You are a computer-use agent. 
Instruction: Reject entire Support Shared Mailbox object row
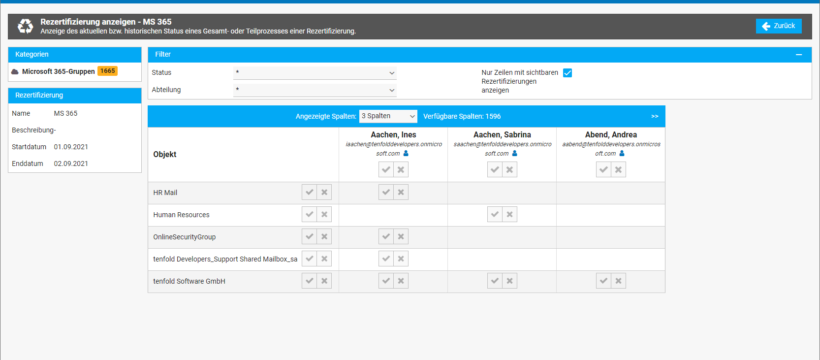tap(324, 259)
